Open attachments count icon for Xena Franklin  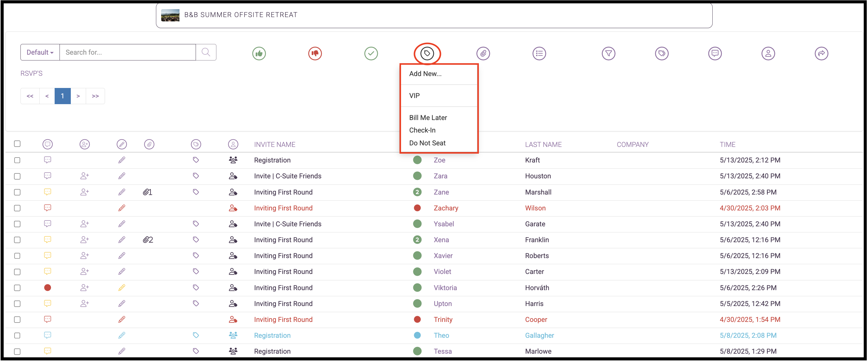pyautogui.click(x=148, y=240)
